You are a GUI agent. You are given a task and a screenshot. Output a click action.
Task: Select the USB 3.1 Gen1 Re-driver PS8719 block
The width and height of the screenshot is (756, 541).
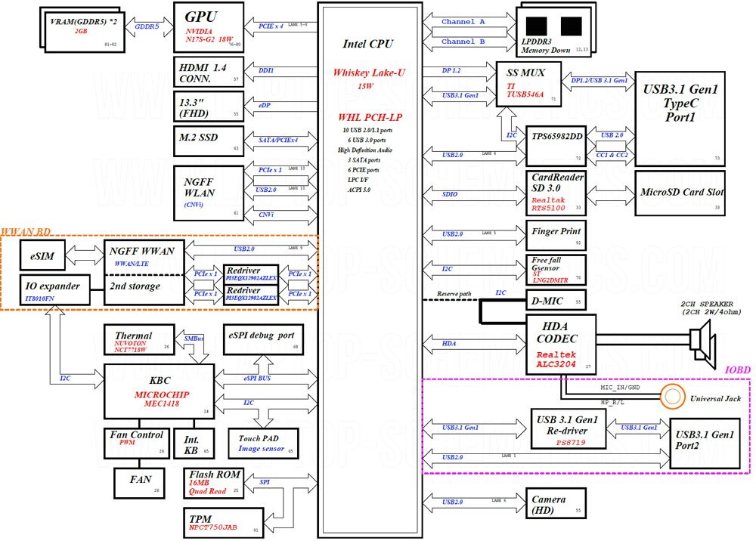(569, 428)
